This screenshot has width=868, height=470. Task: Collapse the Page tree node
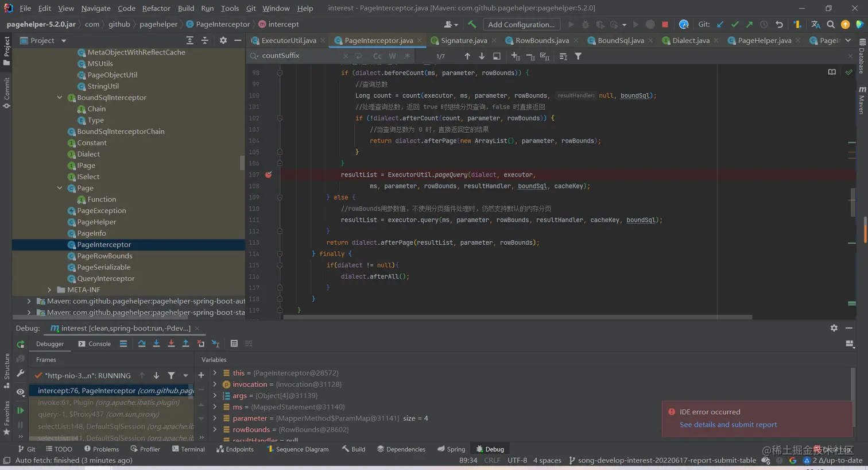click(x=60, y=188)
